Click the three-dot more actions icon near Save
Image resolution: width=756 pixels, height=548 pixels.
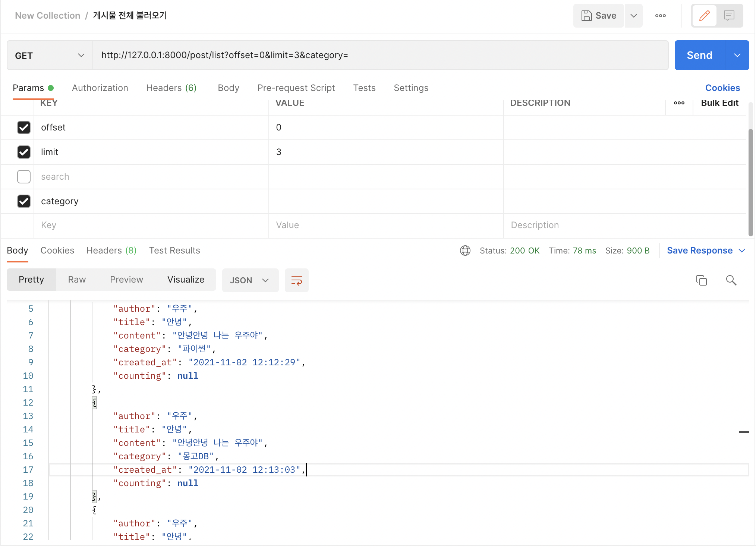click(x=660, y=16)
